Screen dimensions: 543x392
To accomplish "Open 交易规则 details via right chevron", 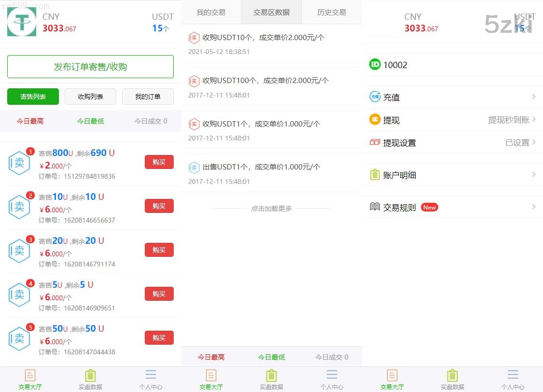I will (x=534, y=207).
